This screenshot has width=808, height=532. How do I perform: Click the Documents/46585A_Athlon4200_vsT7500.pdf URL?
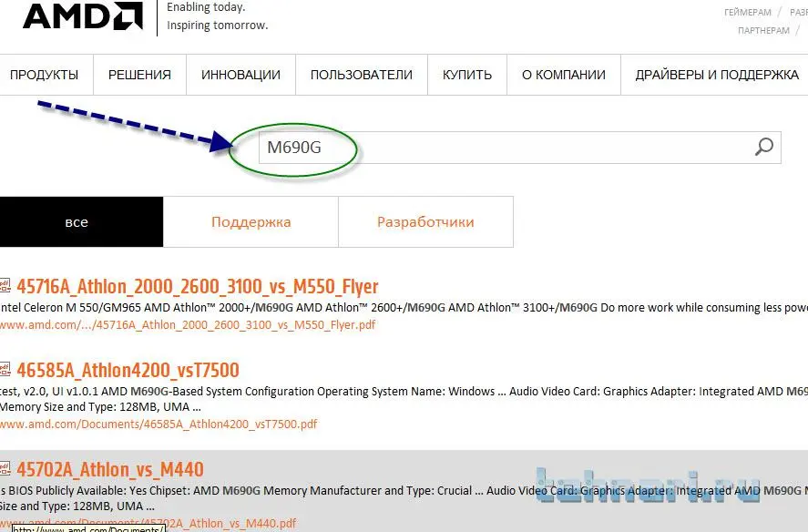click(x=159, y=424)
